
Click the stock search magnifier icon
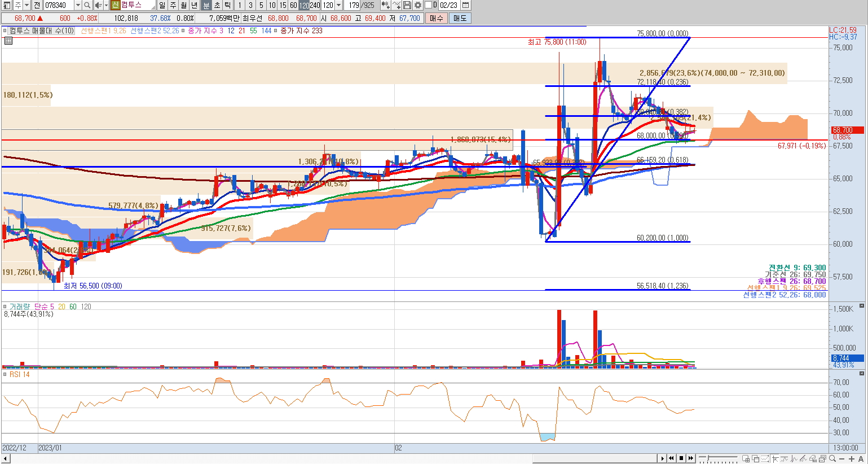[87, 5]
